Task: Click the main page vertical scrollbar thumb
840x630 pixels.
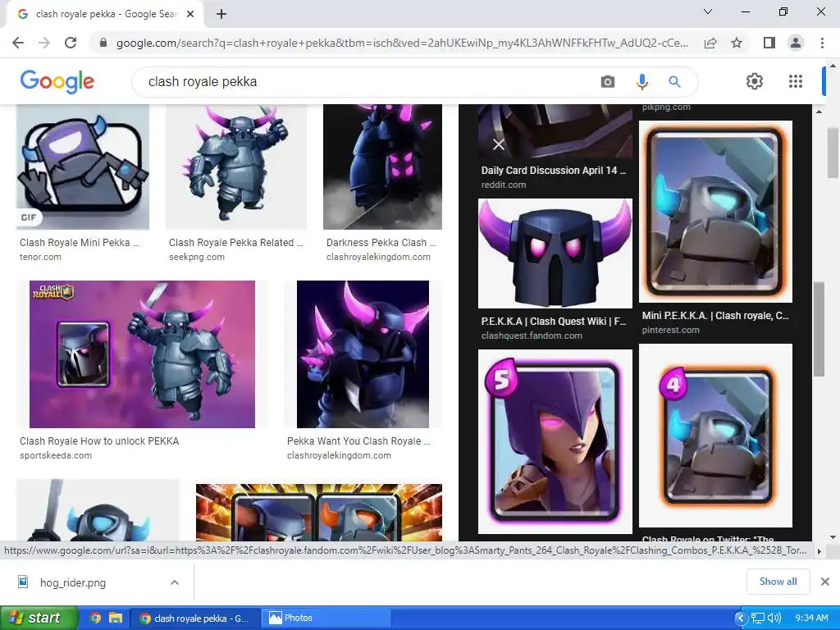Action: coord(833,153)
